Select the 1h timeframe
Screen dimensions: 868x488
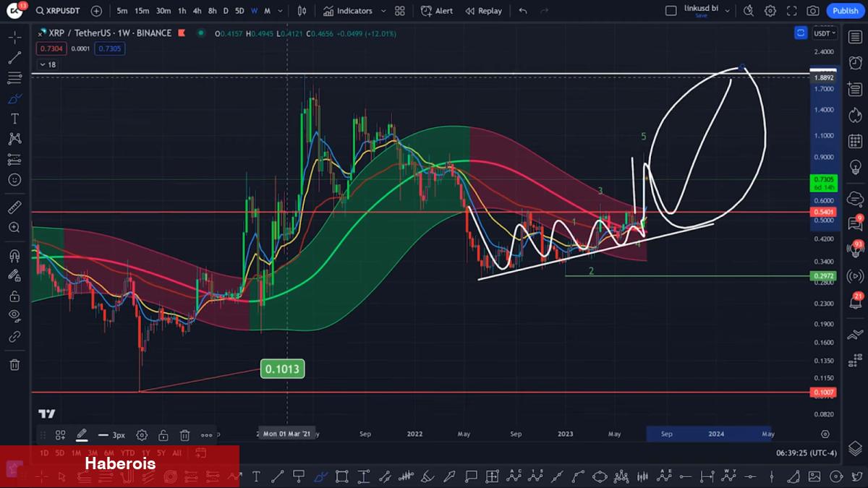182,11
